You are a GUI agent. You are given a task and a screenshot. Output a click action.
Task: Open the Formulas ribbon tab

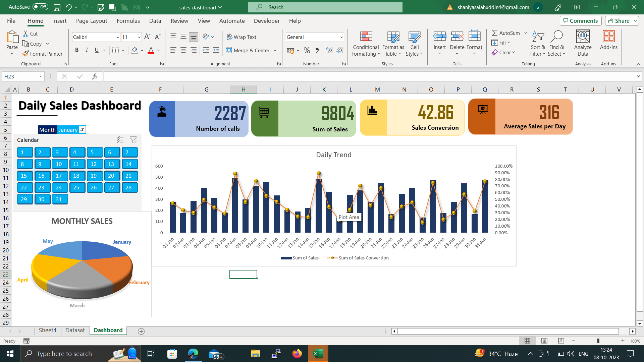click(x=128, y=21)
